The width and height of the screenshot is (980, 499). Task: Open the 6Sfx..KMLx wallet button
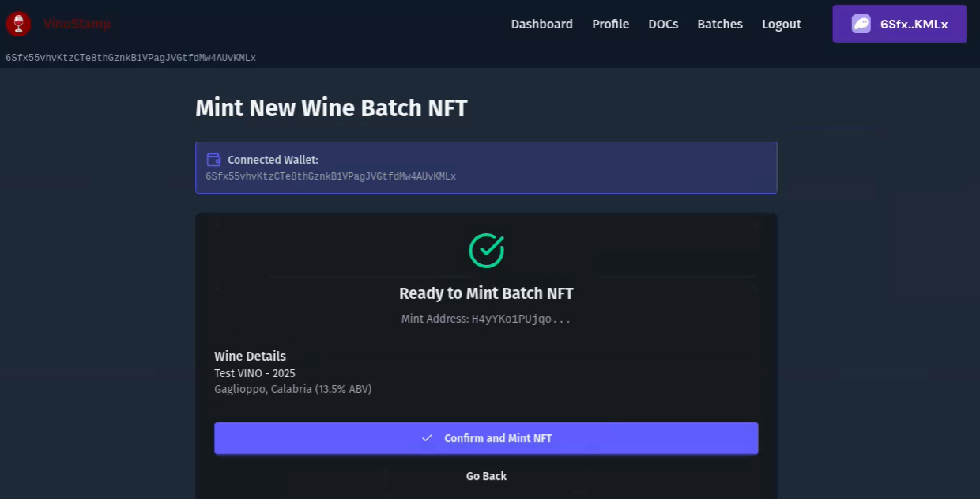point(899,24)
